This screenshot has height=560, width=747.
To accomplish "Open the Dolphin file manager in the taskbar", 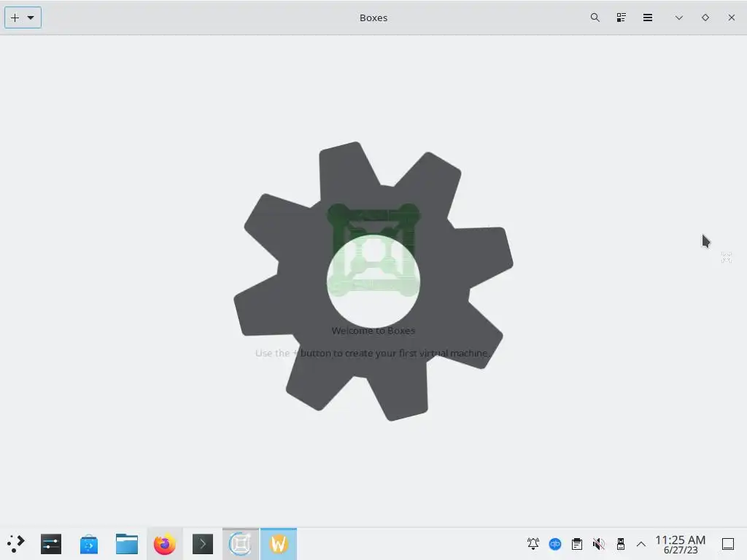I will [x=127, y=544].
